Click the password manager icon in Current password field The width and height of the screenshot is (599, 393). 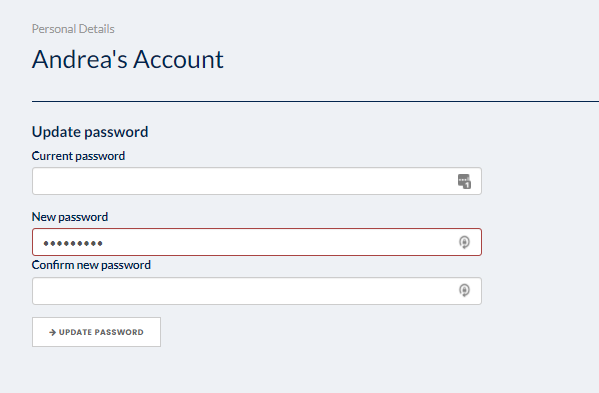point(464,181)
